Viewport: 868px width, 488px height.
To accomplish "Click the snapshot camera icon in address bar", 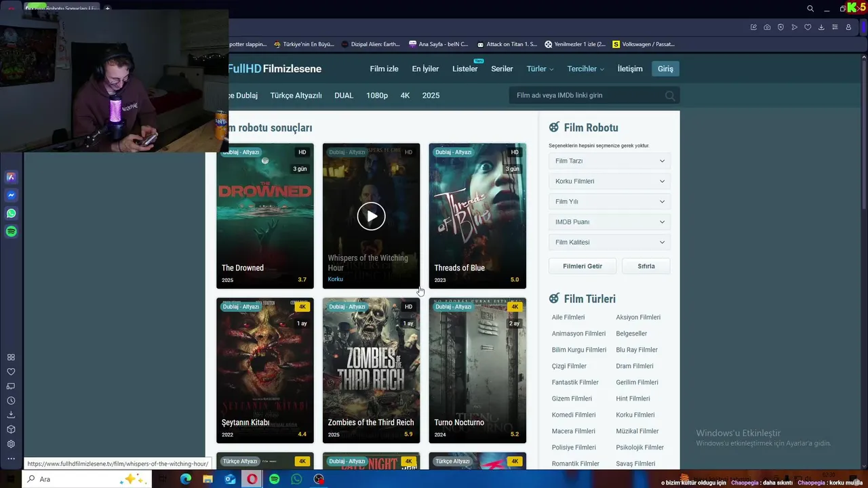I will pyautogui.click(x=767, y=27).
